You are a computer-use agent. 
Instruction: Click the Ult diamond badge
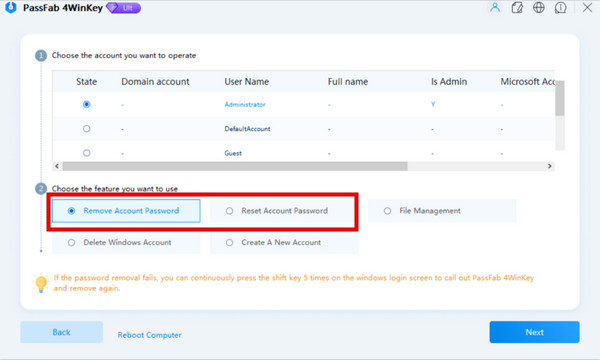pos(123,8)
